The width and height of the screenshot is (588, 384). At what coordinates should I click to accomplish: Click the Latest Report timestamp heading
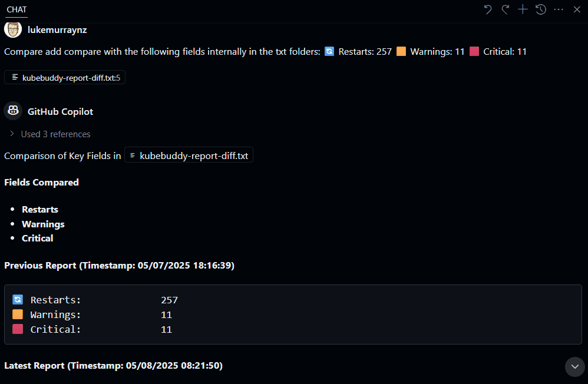pos(113,365)
